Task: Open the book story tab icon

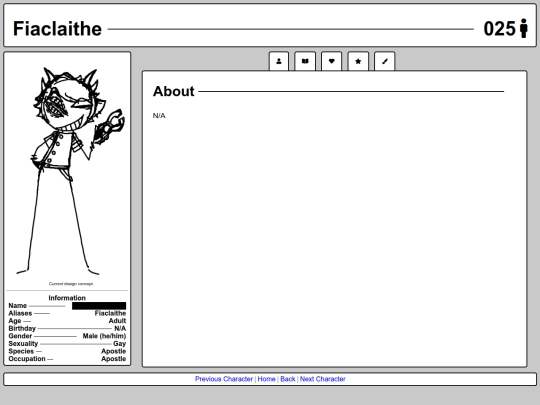Action: point(305,61)
